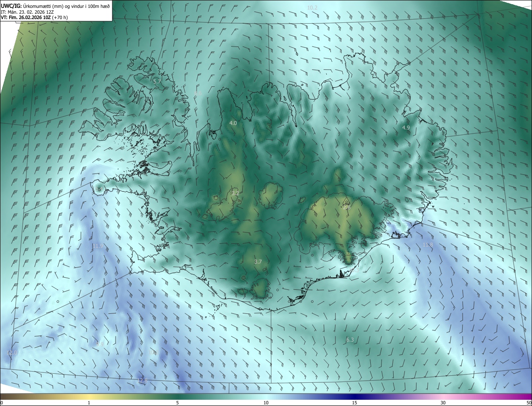532x406 pixels.
Task: Click the '50' tick on the color scale
Action: 529,403
